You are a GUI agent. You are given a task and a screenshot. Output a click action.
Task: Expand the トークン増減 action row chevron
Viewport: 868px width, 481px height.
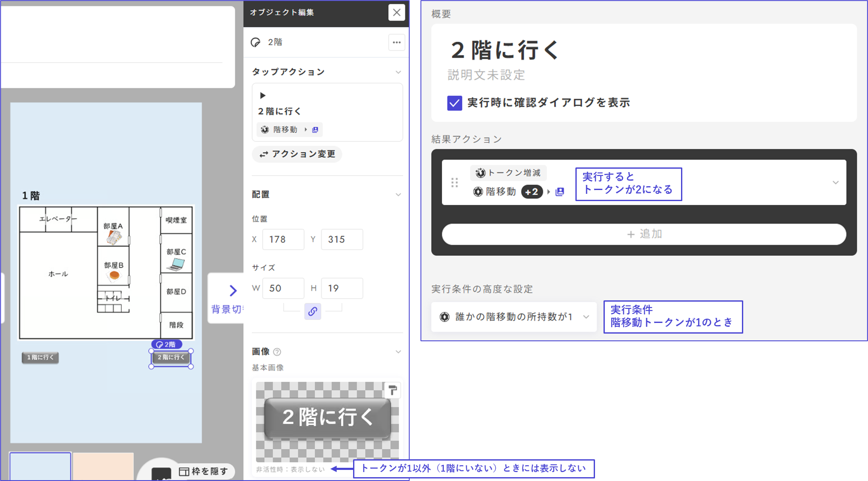835,182
